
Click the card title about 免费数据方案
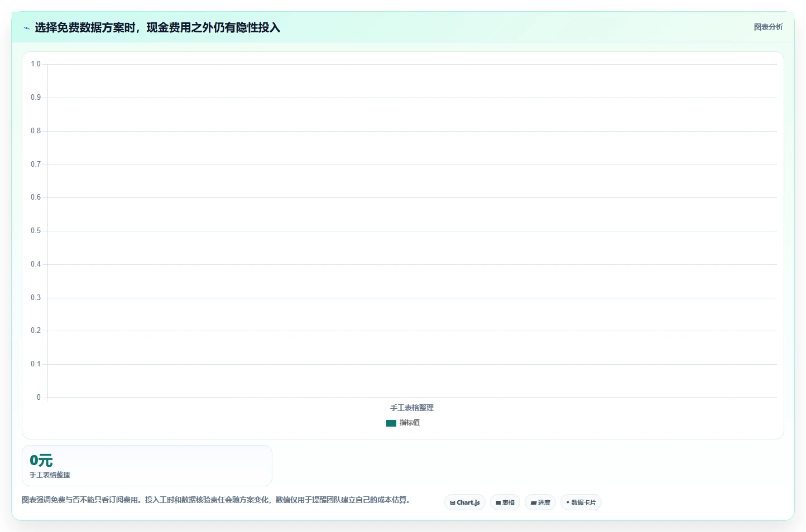(x=157, y=27)
